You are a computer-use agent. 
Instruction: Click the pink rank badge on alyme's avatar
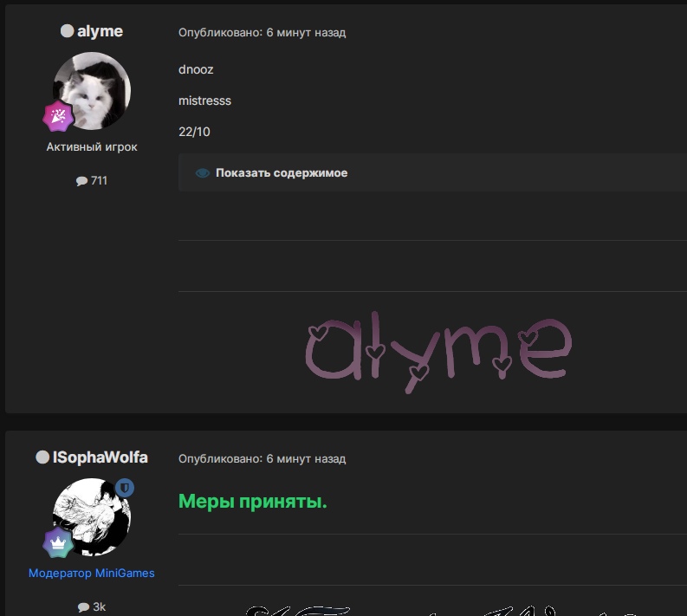click(58, 115)
